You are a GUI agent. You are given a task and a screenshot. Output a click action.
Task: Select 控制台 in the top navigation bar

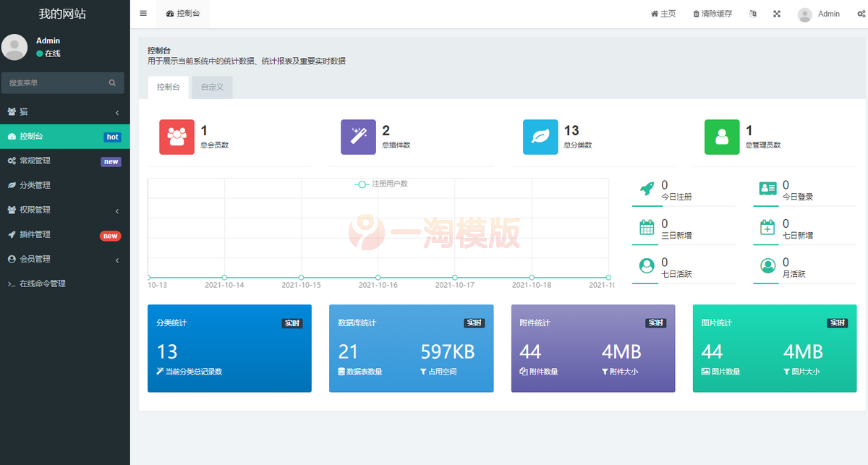pos(182,13)
